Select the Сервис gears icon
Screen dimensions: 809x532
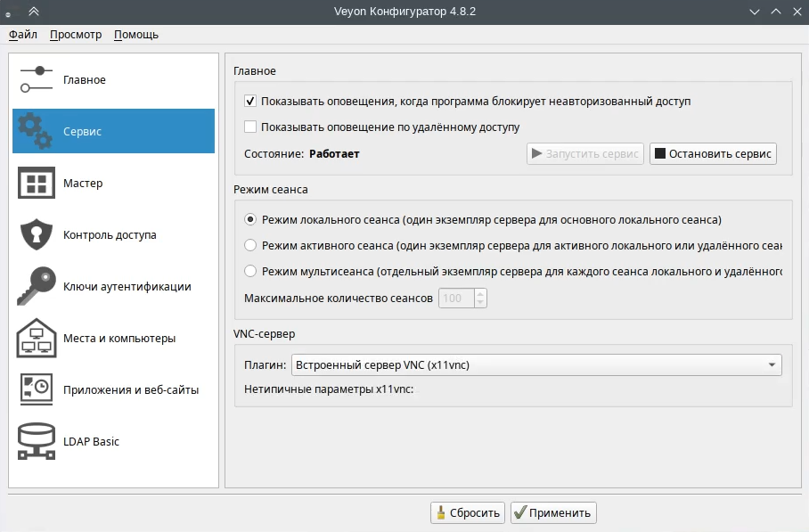(x=37, y=131)
